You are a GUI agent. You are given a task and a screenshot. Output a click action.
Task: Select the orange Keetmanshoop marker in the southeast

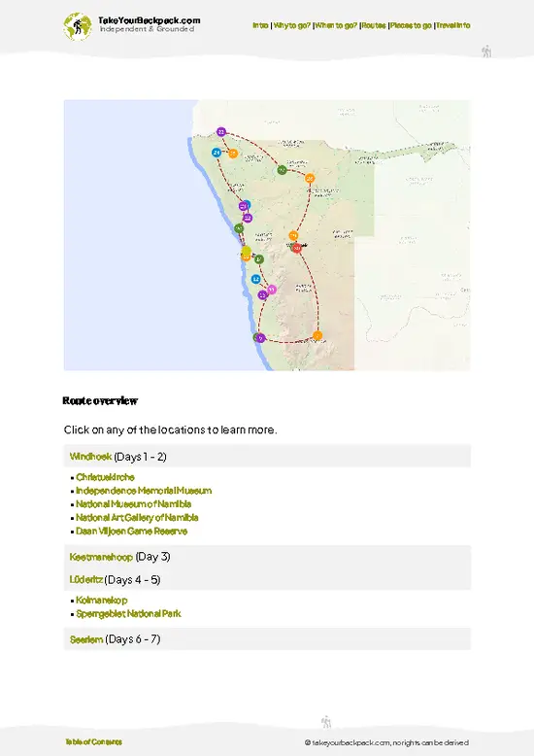317,335
